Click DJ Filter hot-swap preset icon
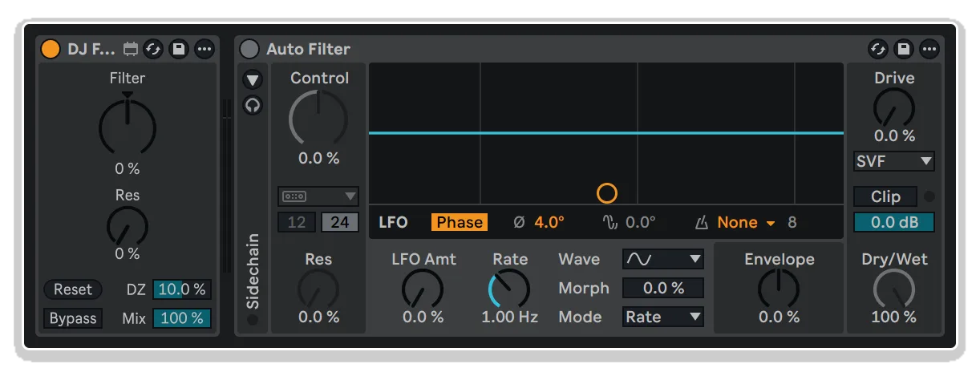The width and height of the screenshot is (980, 372). pyautogui.click(x=153, y=49)
